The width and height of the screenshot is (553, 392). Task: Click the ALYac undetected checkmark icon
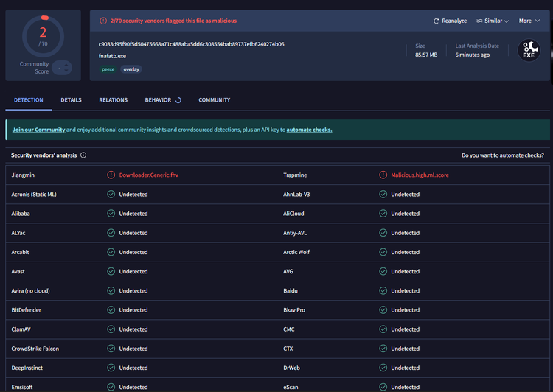(x=111, y=233)
